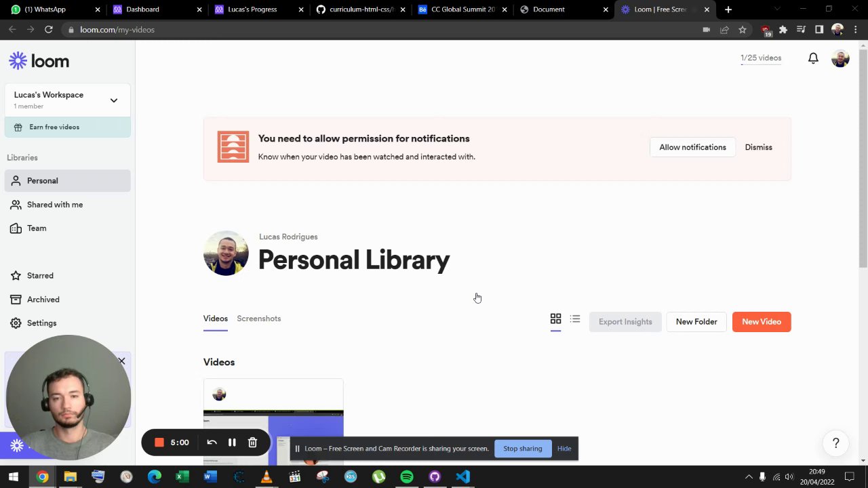Open the notification bell
Image resolution: width=868 pixels, height=488 pixels.
[813, 58]
